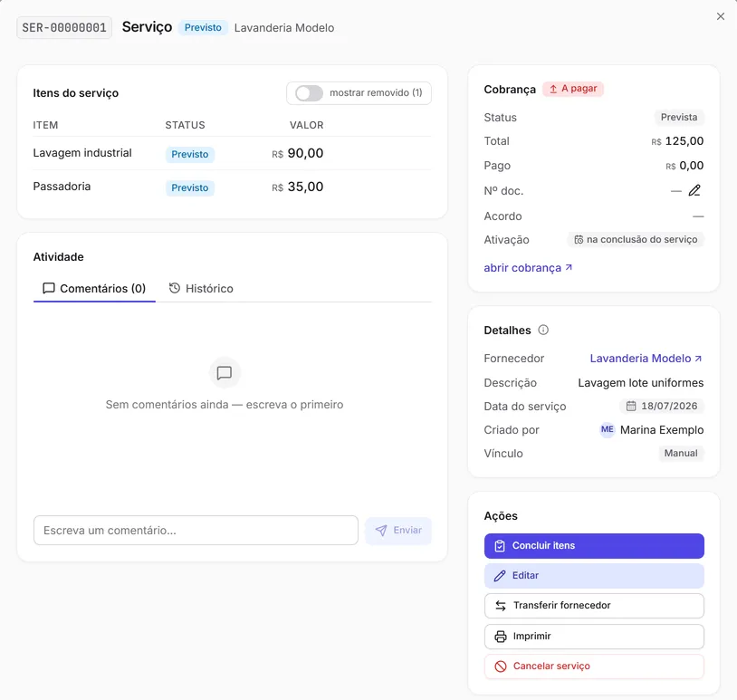Click the prohibition icon in Cancelar serviço
737x700 pixels.
(501, 666)
